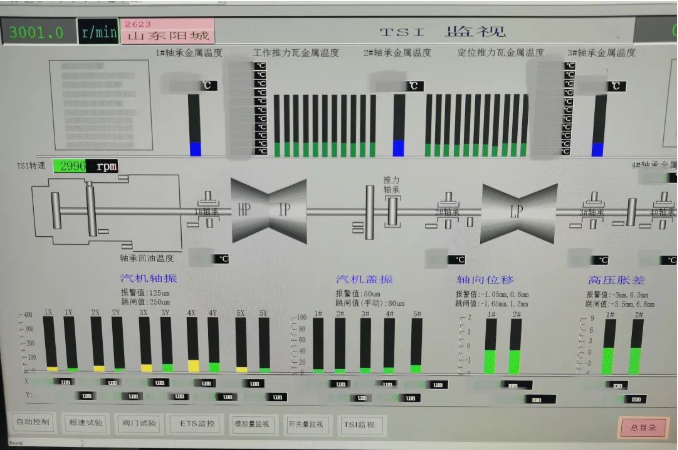678x450 pixels.
Task: Click the TSI speed 2996 rpm field
Action: click(x=87, y=166)
